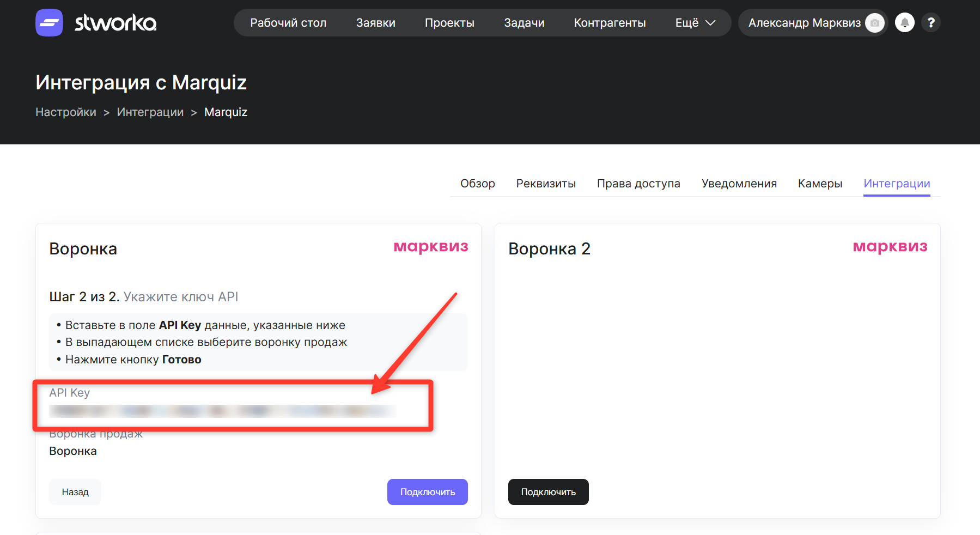Open the Проекты section
The image size is (980, 535).
tap(449, 23)
